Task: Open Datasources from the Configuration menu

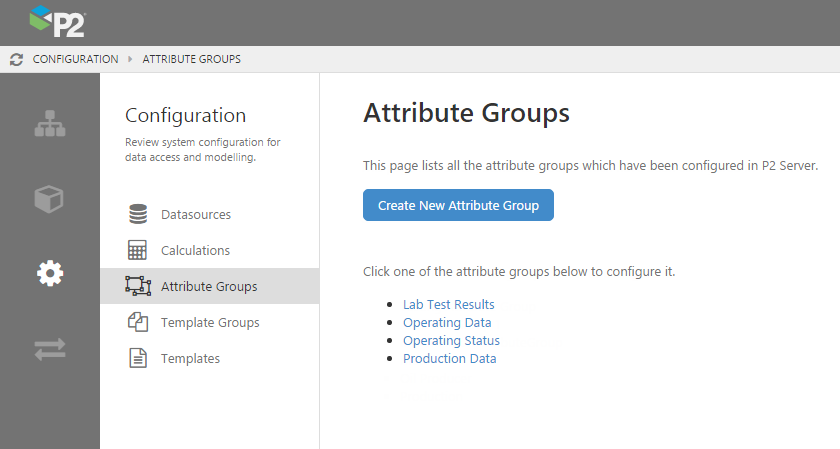Action: [196, 215]
